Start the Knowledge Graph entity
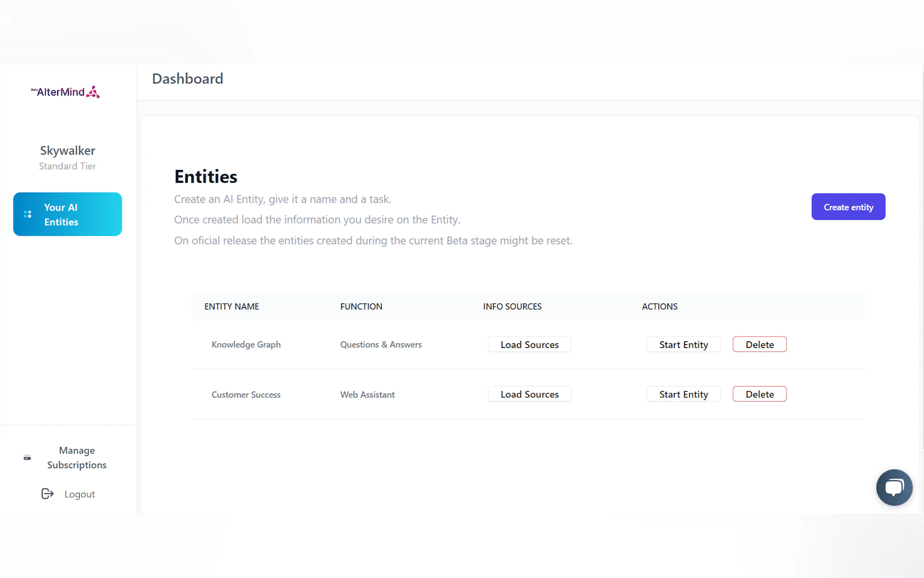Image resolution: width=924 pixels, height=578 pixels. pyautogui.click(x=683, y=344)
